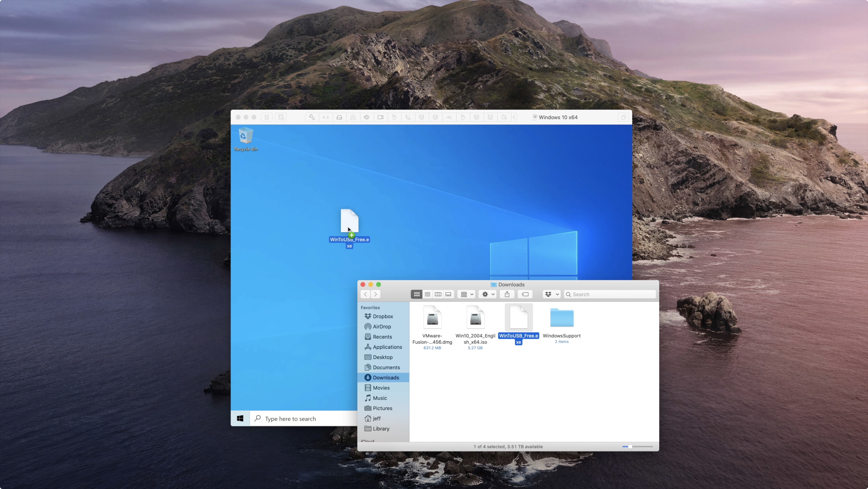Open the Dropbox dropdown in the Finder toolbar

(551, 294)
